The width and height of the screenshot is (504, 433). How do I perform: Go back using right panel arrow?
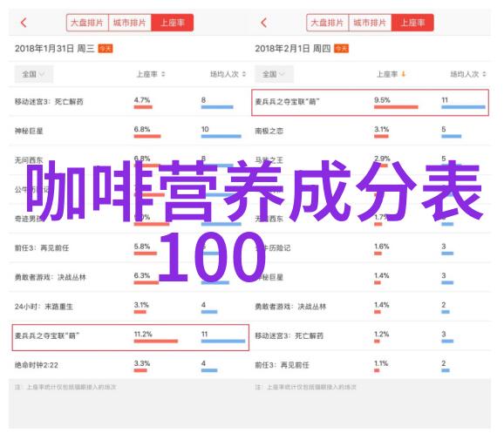[x=263, y=23]
